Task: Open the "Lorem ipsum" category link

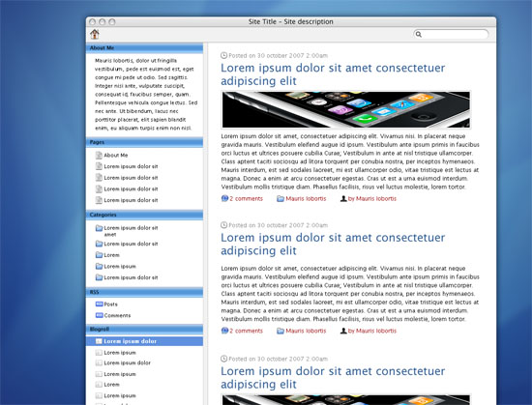Action: click(120, 267)
